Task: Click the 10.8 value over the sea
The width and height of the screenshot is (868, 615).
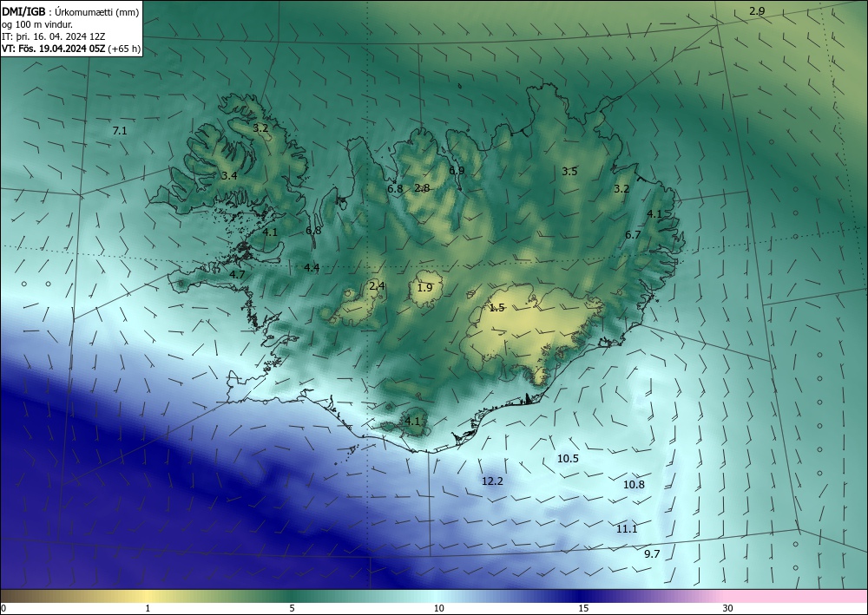Action: pos(634,485)
